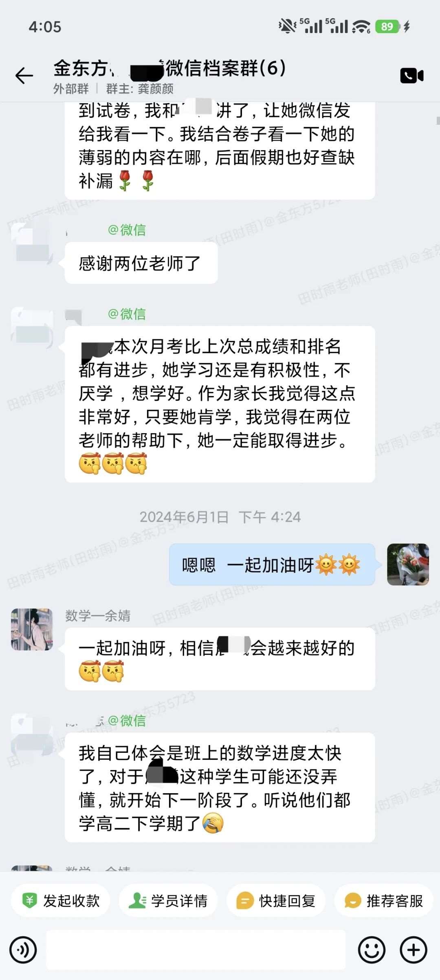
Task: Focus the message text input field
Action: pos(196,950)
